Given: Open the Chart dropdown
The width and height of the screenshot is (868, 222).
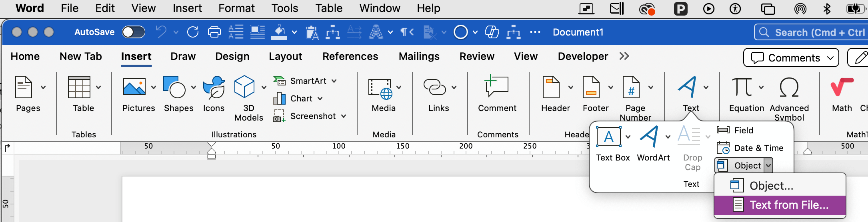Looking at the screenshot, I should pyautogui.click(x=320, y=98).
